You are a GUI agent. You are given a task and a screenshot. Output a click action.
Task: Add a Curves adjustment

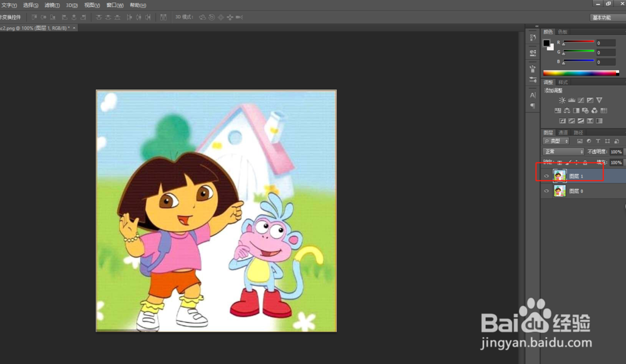tap(581, 100)
